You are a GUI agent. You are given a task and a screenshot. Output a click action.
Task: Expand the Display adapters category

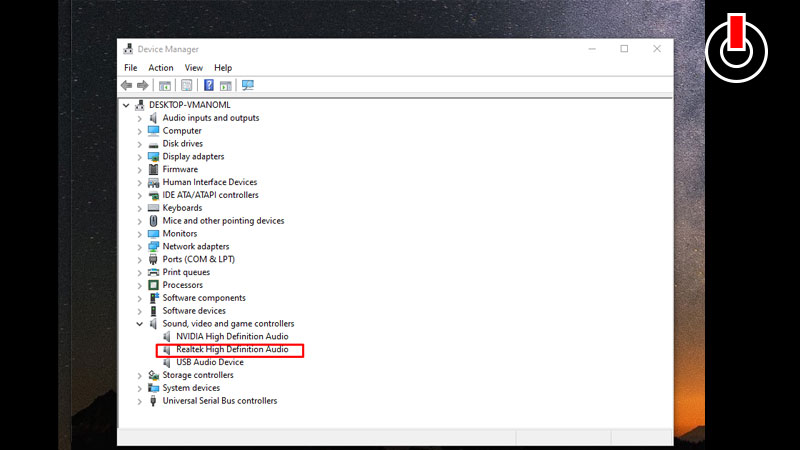(x=139, y=157)
